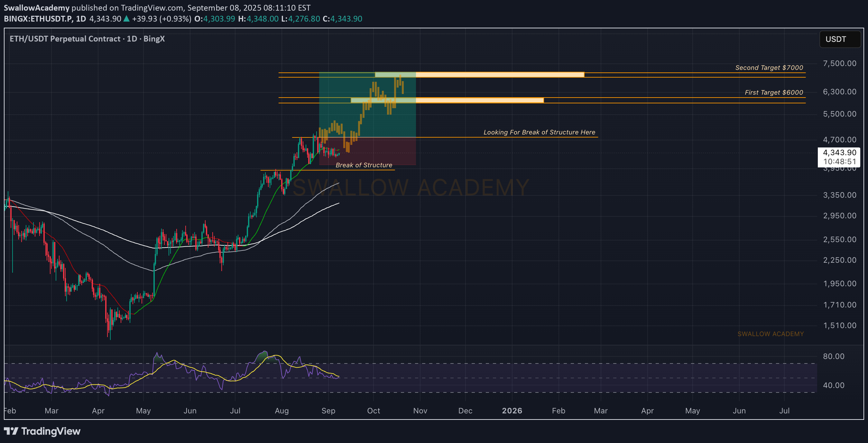
Task: Click the Dec label on time axis
Action: pos(465,411)
